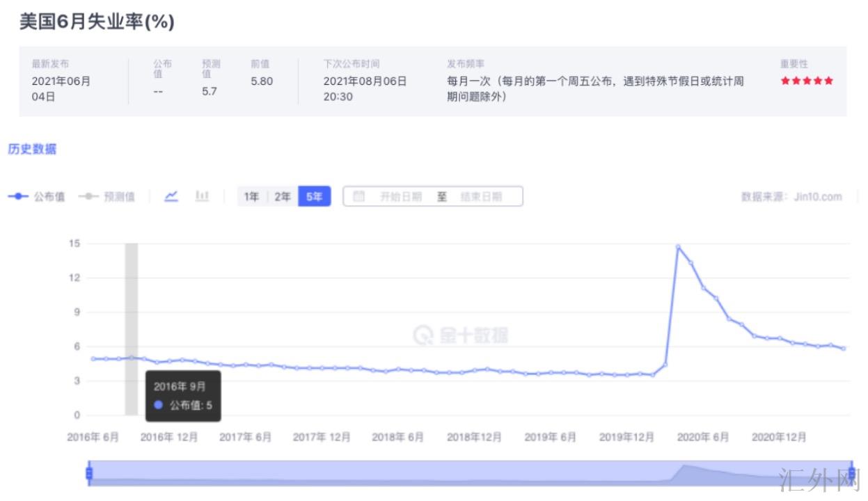Click calendar icon in date range picker
This screenshot has width=868, height=501.
(x=359, y=197)
